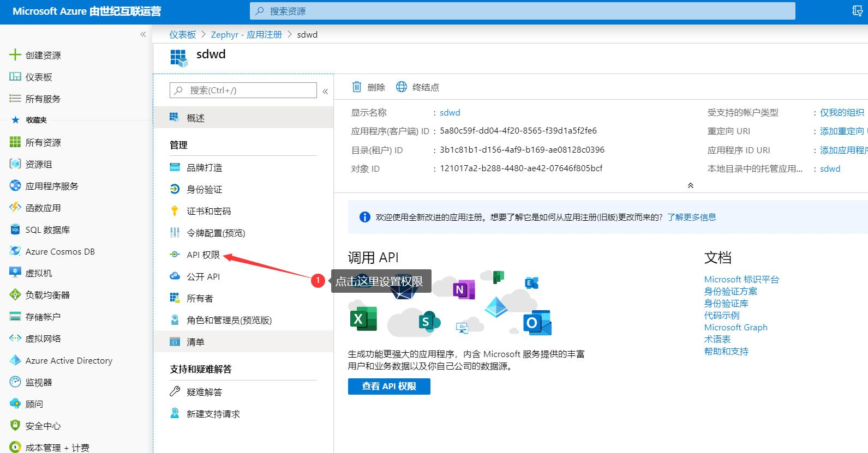Viewport: 868px width, 453px height.
Task: Click the Azure Active Directory pyramid icon
Action: (15, 360)
